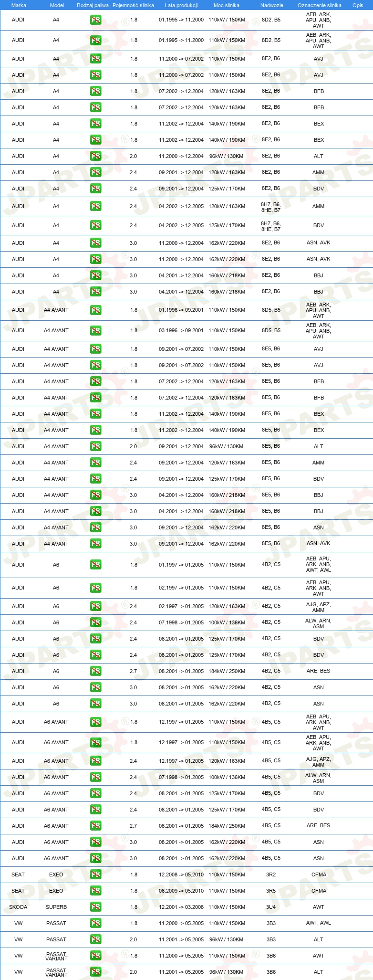
Task: Click AEB, APU, ARK, ANB, AWT, AWL cell
Action: pyautogui.click(x=319, y=565)
